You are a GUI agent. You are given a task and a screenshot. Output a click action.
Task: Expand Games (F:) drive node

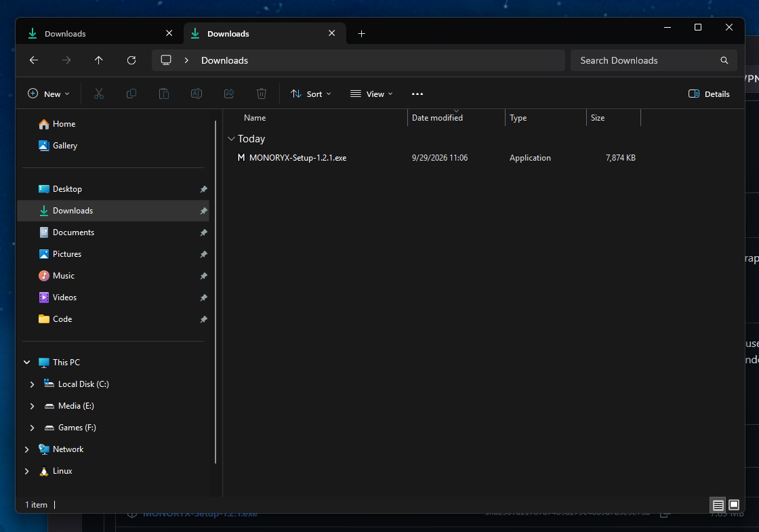[x=33, y=428]
